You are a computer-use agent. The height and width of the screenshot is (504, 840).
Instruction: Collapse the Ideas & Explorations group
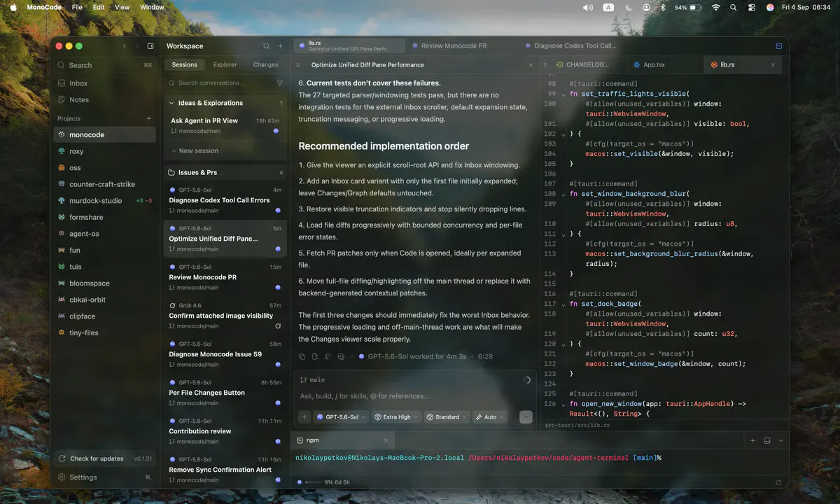click(171, 103)
